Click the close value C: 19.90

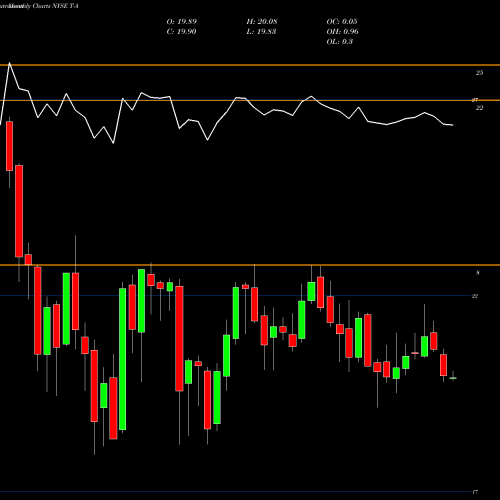pos(181,32)
